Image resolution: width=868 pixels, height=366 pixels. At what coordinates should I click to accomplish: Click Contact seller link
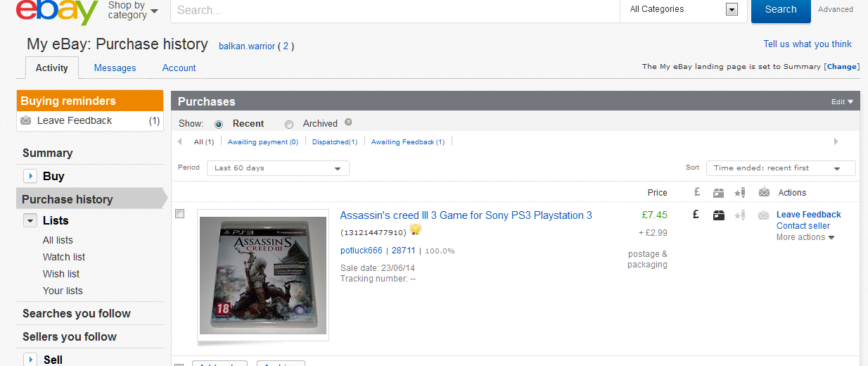pyautogui.click(x=803, y=226)
